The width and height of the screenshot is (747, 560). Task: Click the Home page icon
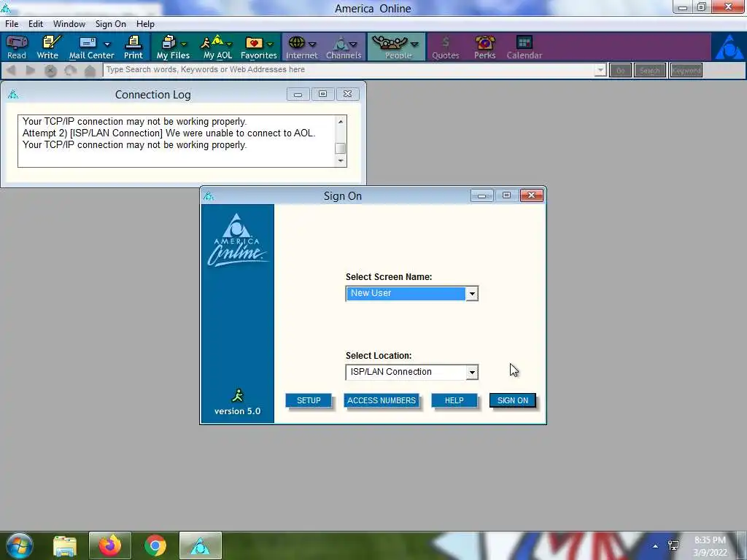[90, 71]
